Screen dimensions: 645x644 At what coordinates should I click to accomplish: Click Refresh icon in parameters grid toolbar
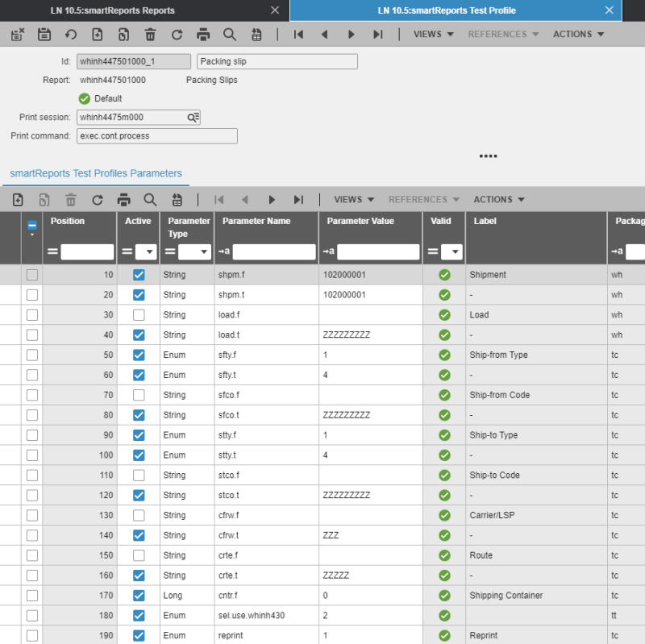pyautogui.click(x=98, y=200)
